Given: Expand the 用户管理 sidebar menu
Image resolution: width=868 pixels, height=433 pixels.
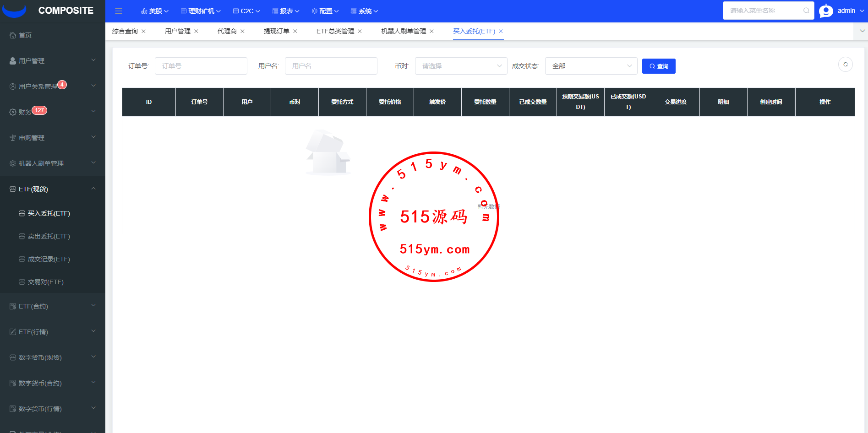Looking at the screenshot, I should click(53, 61).
